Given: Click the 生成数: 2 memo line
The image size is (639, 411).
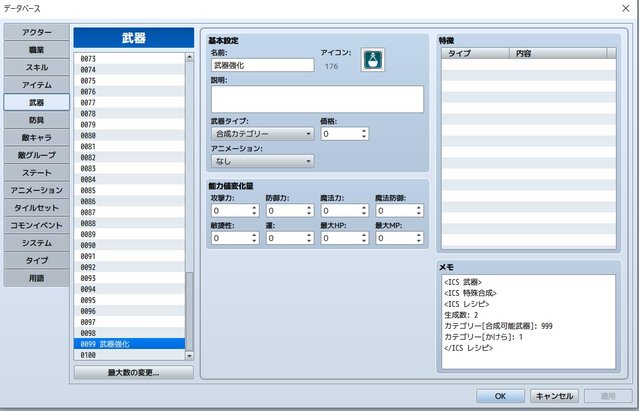Looking at the screenshot, I should coord(461,315).
